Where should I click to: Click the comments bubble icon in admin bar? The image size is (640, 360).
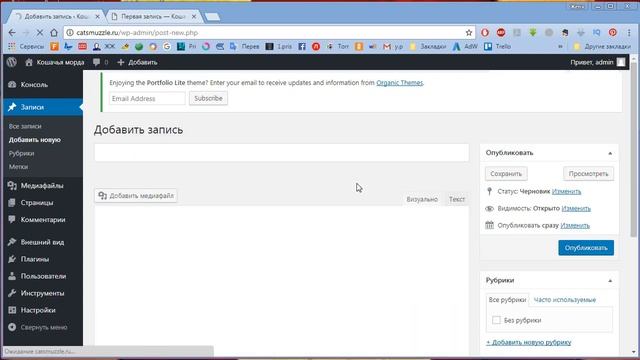point(96,62)
